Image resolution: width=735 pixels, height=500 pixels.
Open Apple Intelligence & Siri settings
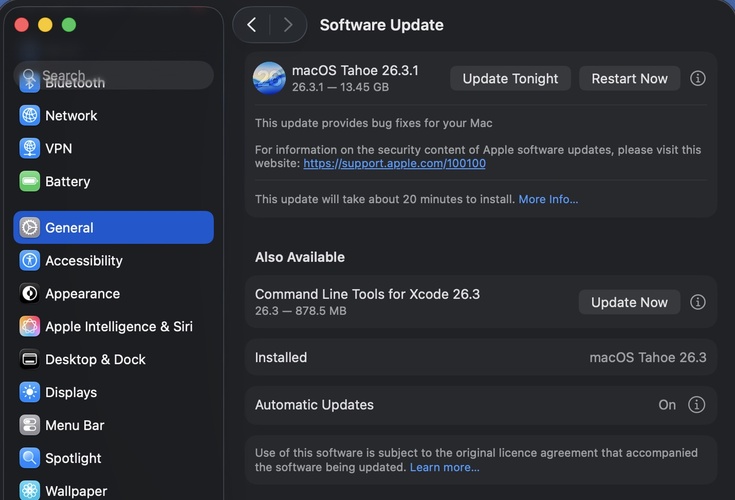coord(113,326)
